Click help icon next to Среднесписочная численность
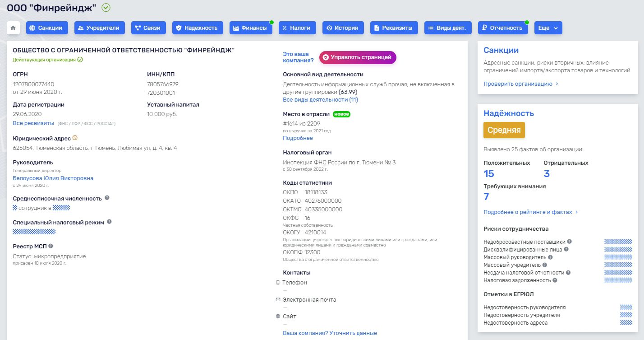The width and height of the screenshot is (644, 340). click(107, 198)
